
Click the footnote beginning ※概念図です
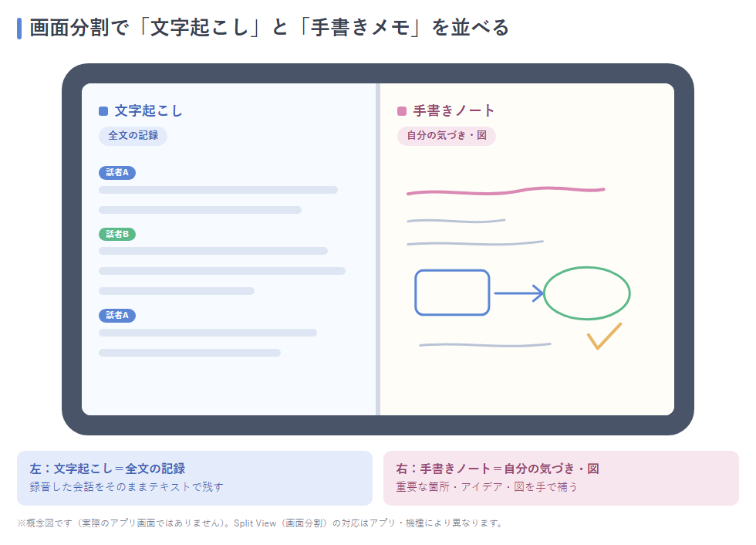(x=261, y=523)
